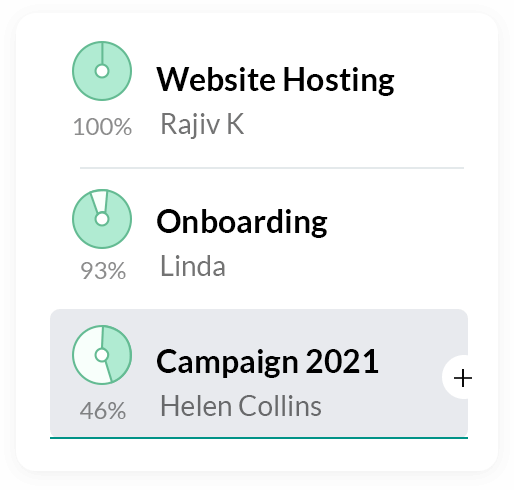Image resolution: width=514 pixels, height=490 pixels.
Task: Click the 100% completion label
Action: tap(103, 127)
